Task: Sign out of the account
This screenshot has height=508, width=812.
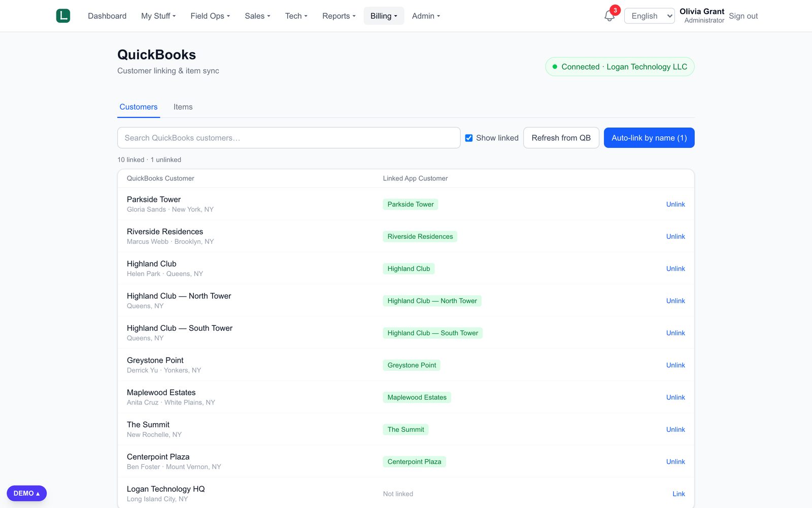Action: tap(743, 16)
